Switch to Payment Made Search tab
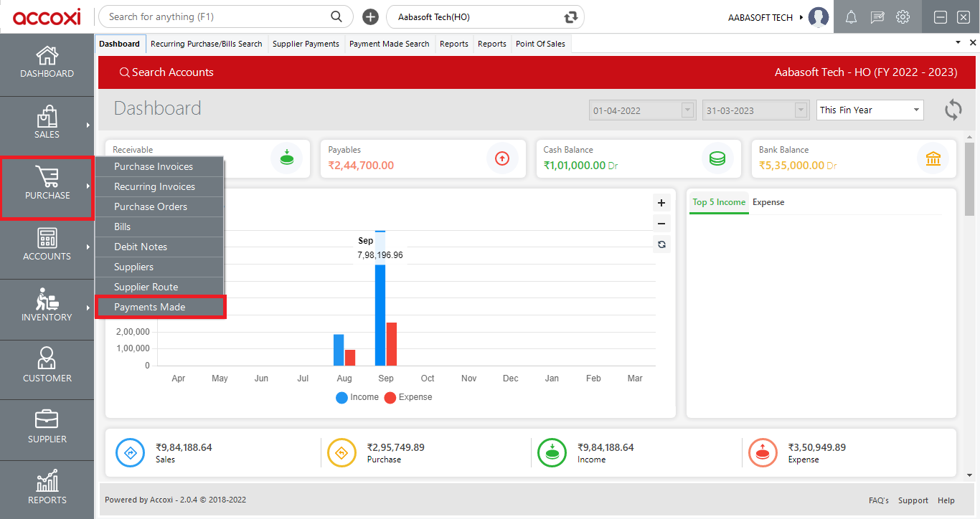 pyautogui.click(x=389, y=44)
